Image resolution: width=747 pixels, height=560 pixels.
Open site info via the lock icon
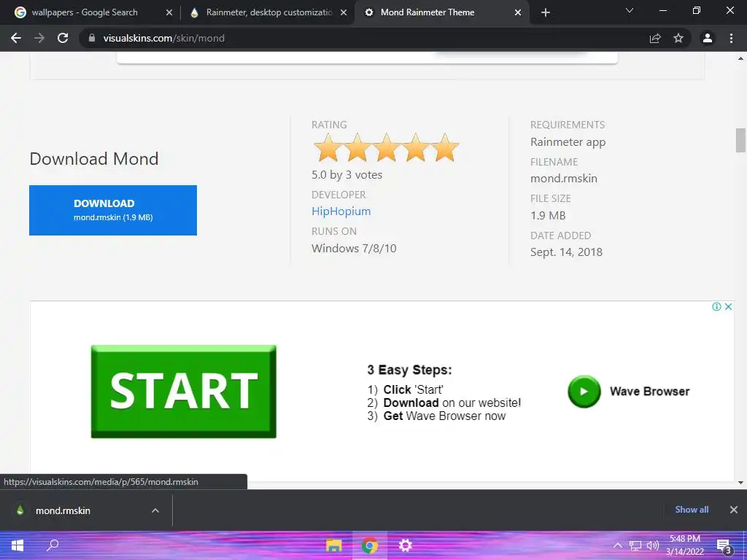click(x=92, y=38)
